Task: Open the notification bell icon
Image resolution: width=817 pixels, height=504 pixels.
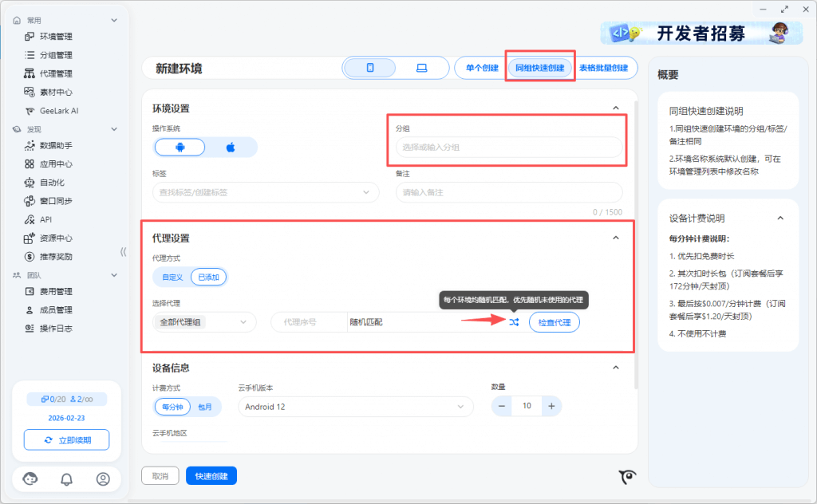Action: (x=67, y=478)
